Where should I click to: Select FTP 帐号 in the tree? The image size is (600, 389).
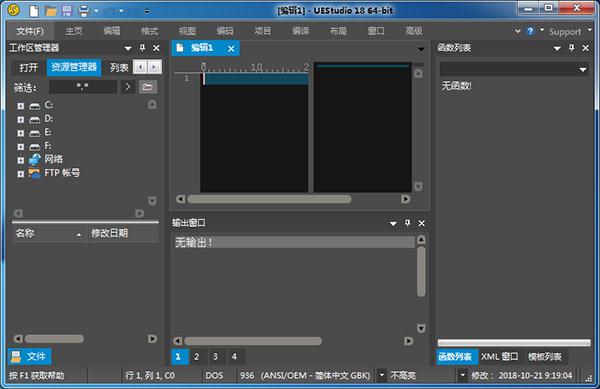pos(62,173)
